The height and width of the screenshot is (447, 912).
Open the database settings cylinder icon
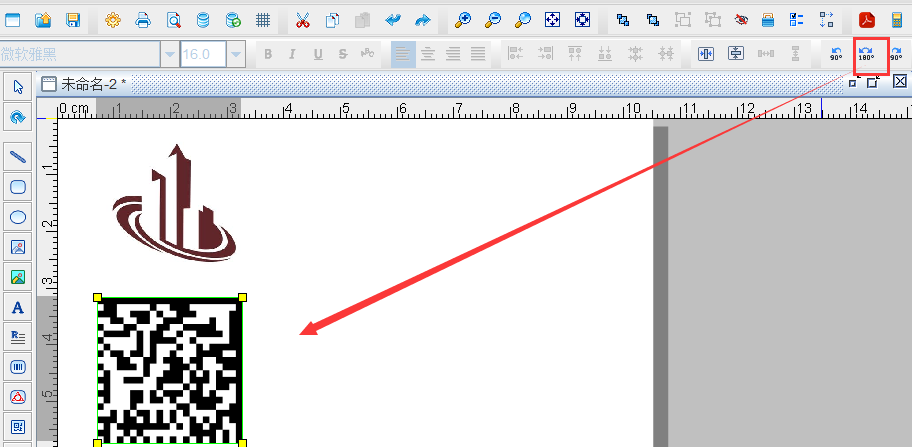(203, 19)
